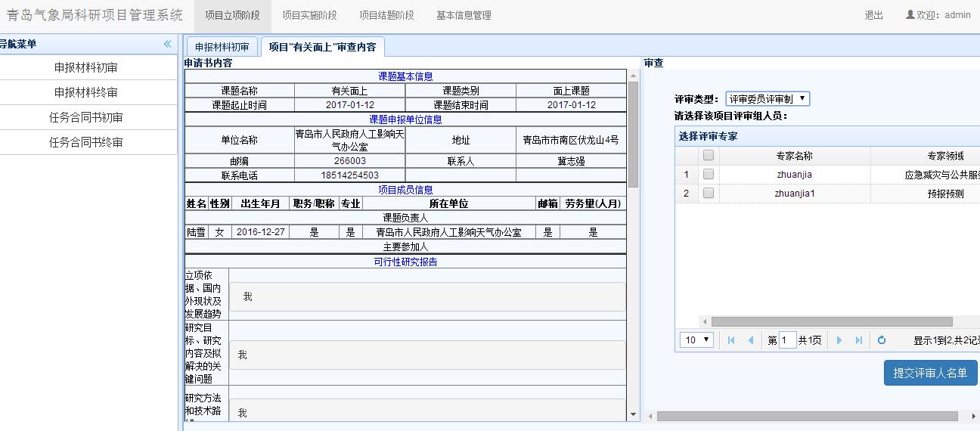980x431 pixels.
Task: Select 项目"有关面上"审查内容 tab
Action: pyautogui.click(x=323, y=47)
